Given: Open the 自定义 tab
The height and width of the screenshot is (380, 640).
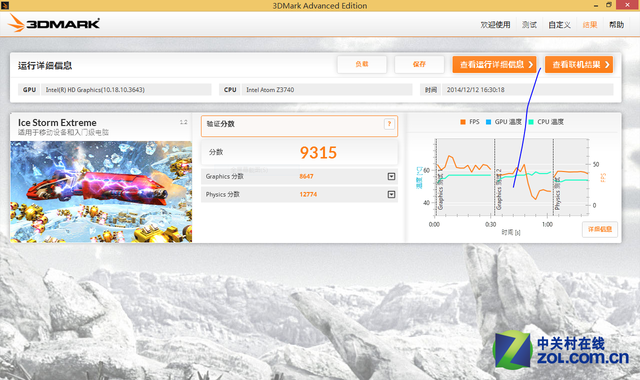Looking at the screenshot, I should click(559, 25).
